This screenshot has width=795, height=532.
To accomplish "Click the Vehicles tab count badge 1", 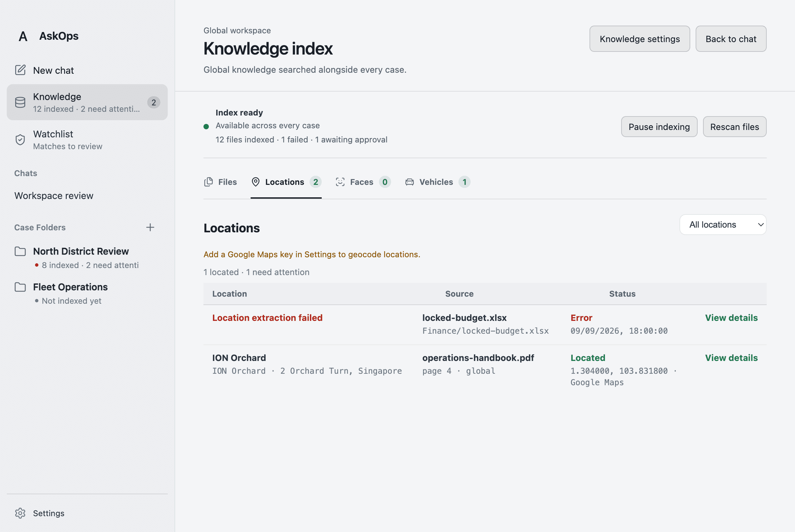I will (465, 182).
